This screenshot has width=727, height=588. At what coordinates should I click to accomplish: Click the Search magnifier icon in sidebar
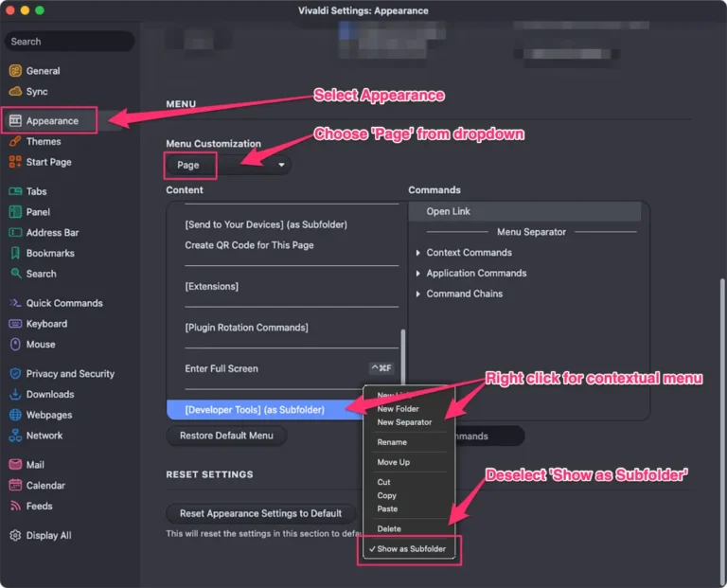click(x=16, y=273)
